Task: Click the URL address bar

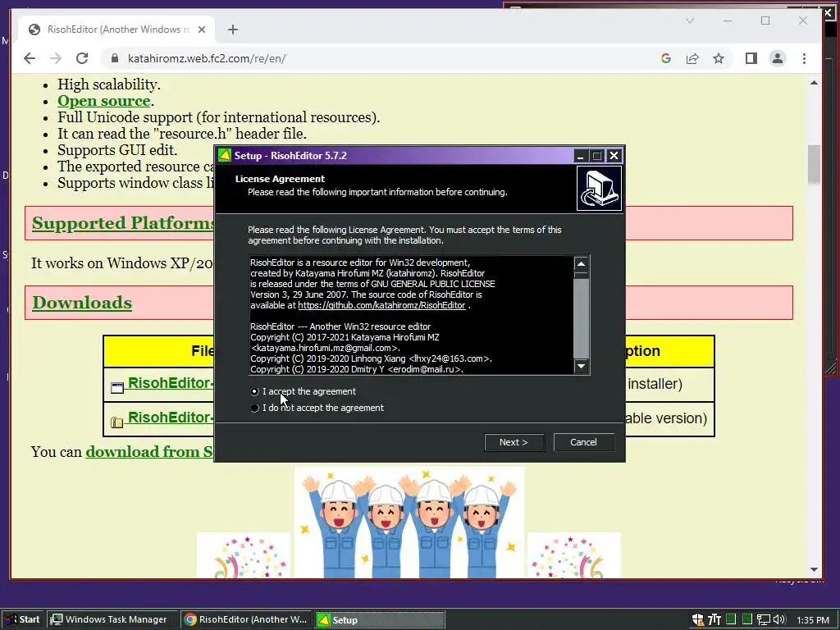Action: [x=375, y=58]
